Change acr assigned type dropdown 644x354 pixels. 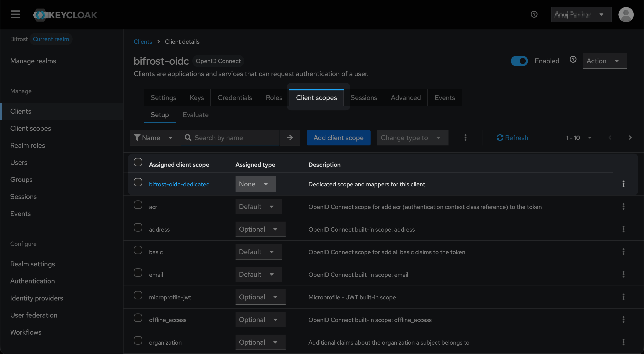click(259, 207)
